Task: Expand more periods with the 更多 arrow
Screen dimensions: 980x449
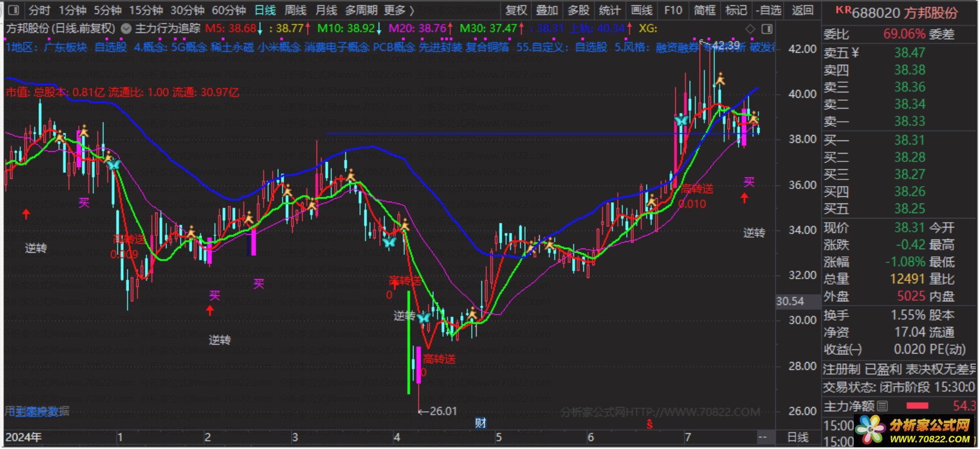Action: [x=400, y=10]
